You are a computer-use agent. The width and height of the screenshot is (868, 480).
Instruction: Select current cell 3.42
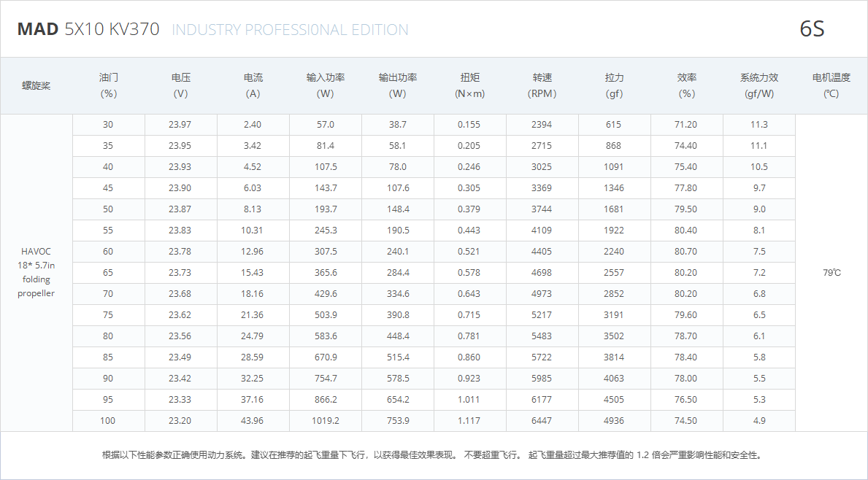[x=253, y=145]
